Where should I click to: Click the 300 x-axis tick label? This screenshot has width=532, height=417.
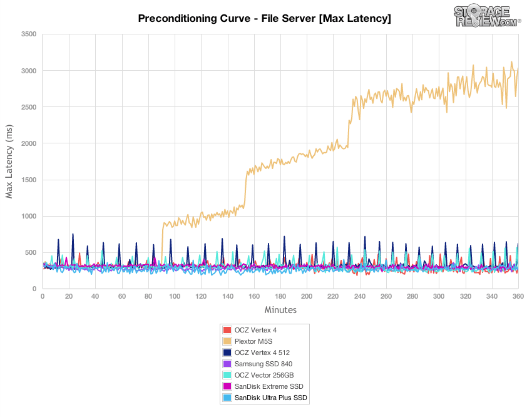439,296
